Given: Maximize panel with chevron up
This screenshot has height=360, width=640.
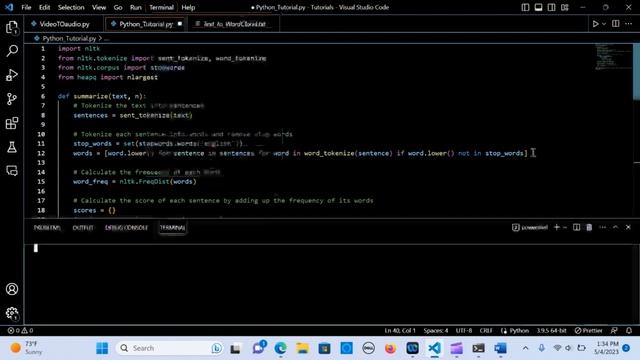Looking at the screenshot, I should pos(616,227).
